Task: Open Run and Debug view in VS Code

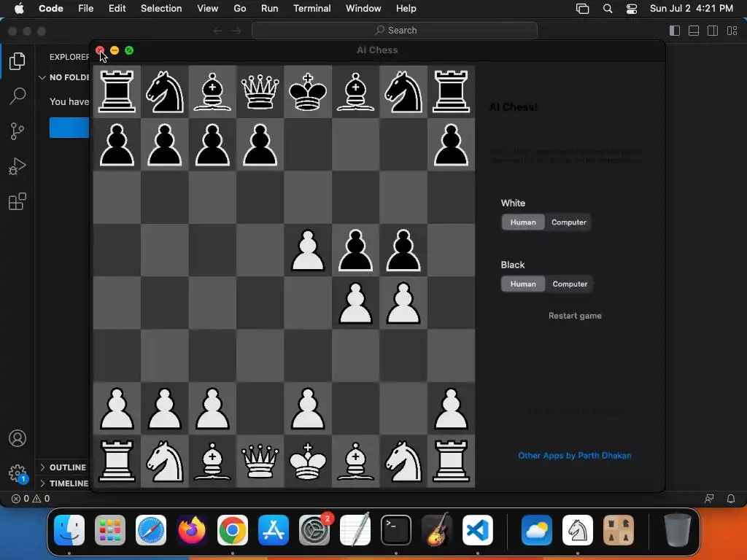Action: coord(18,166)
